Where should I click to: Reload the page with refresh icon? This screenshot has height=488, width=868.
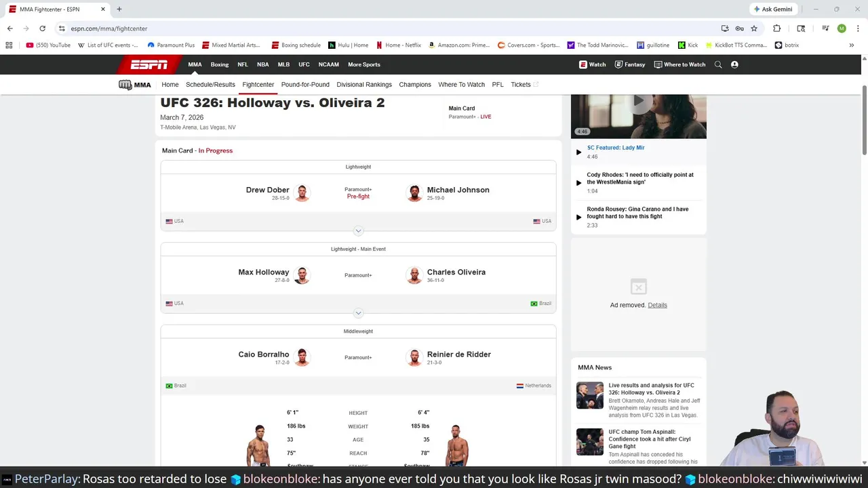pos(42,28)
